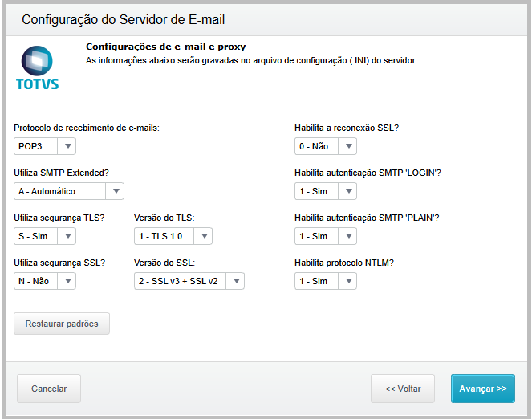Viewport: 532px width, 420px height.
Task: Expand the 'Versão do TLS' dropdown
Action: pos(173,236)
